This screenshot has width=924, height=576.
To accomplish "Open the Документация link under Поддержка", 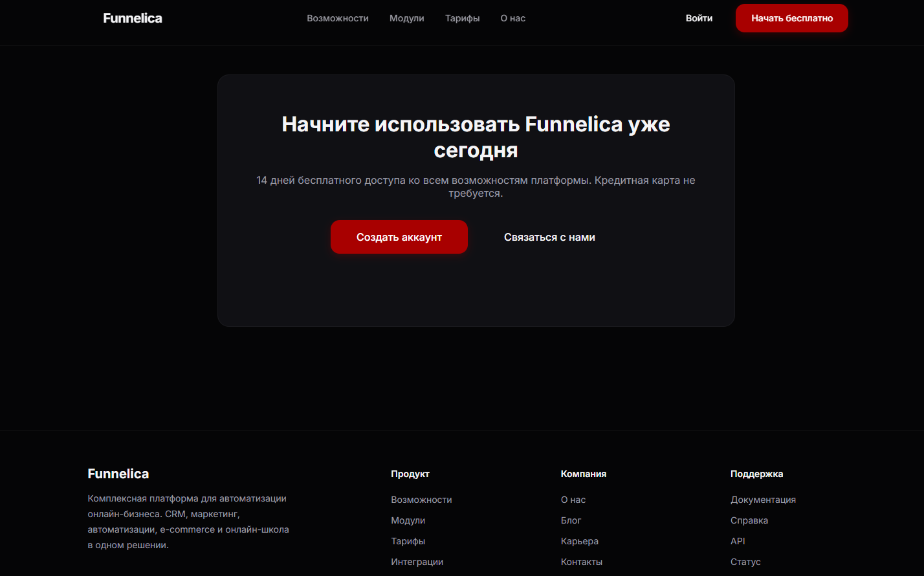I will 764,500.
